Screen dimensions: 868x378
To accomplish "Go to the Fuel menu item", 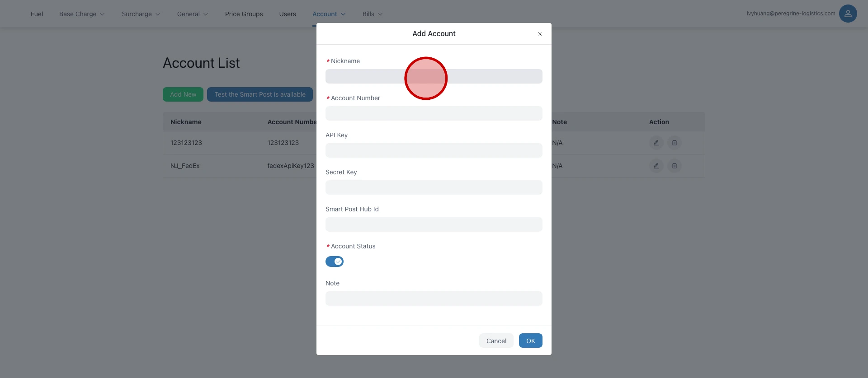I will pos(37,14).
